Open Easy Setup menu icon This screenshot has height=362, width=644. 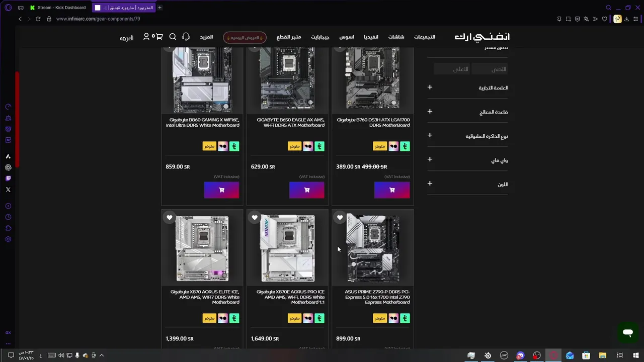(635, 19)
